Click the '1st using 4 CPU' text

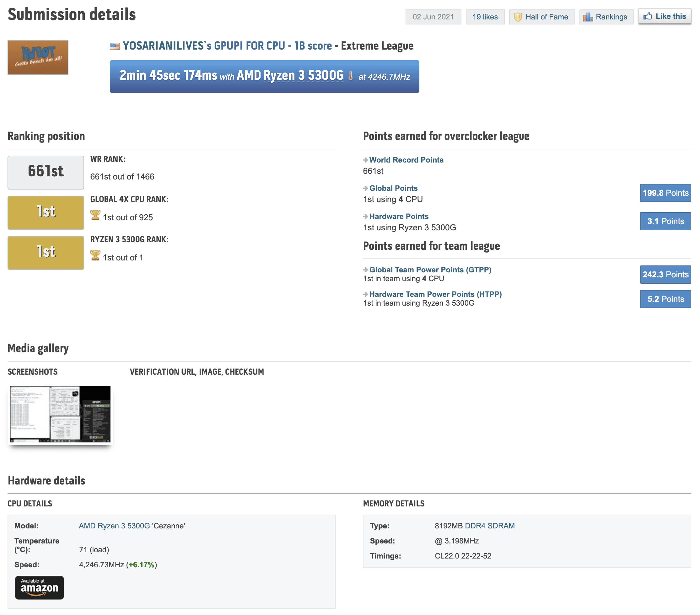click(393, 199)
